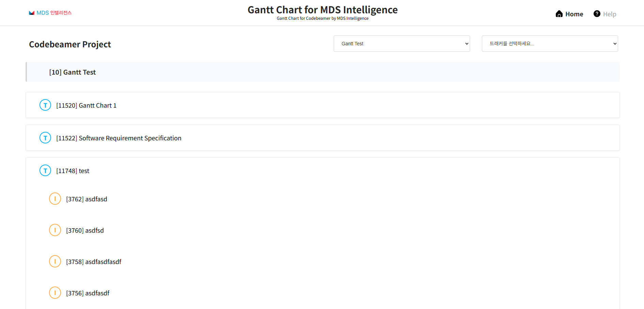
Task: Select the [11522] Software Requirement Specification row
Action: click(x=119, y=138)
